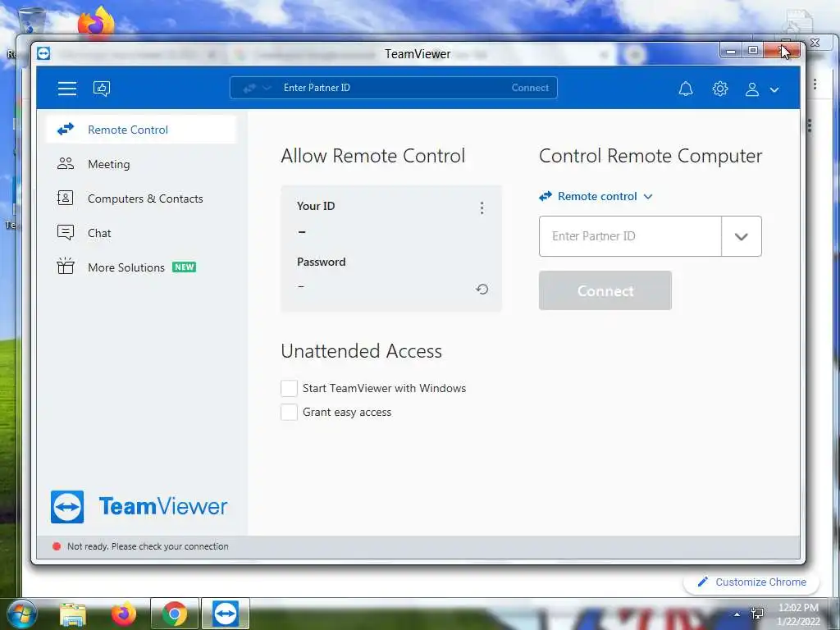Expand the connection type arrow in top bar

click(x=267, y=88)
